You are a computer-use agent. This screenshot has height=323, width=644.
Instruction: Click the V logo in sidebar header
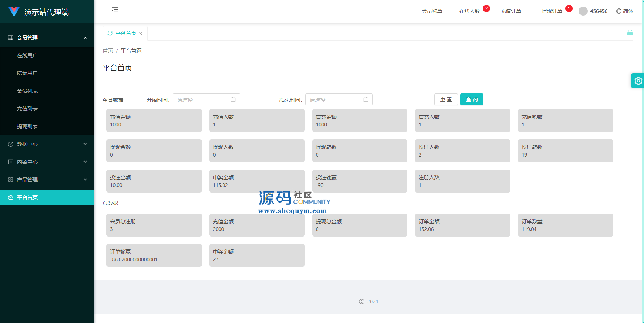coord(14,11)
